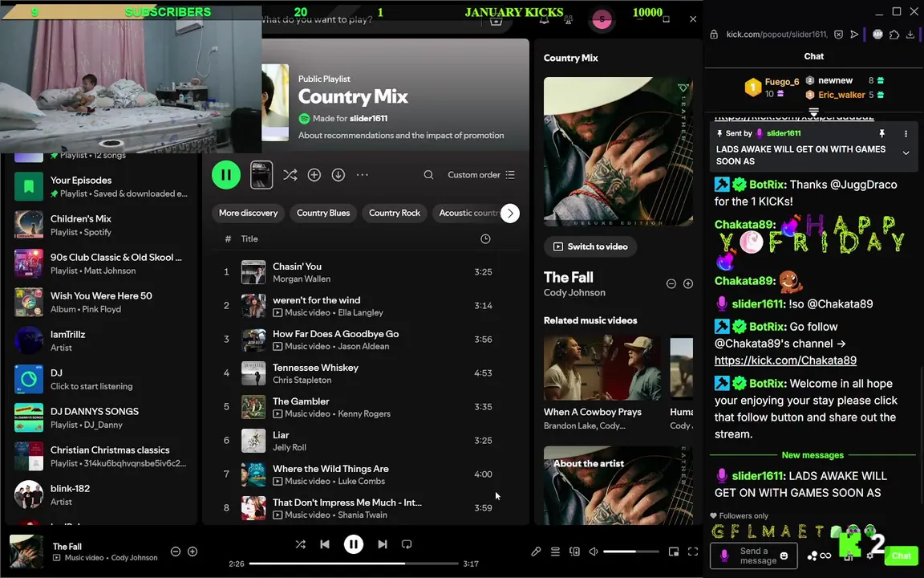Select the Country Rock filter chip
The width and height of the screenshot is (924, 578).
(395, 213)
